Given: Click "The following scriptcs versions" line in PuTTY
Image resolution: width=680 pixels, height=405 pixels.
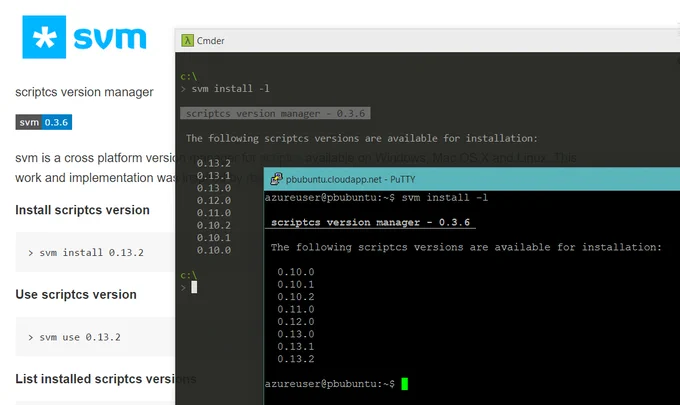Looking at the screenshot, I should pyautogui.click(x=466, y=247).
